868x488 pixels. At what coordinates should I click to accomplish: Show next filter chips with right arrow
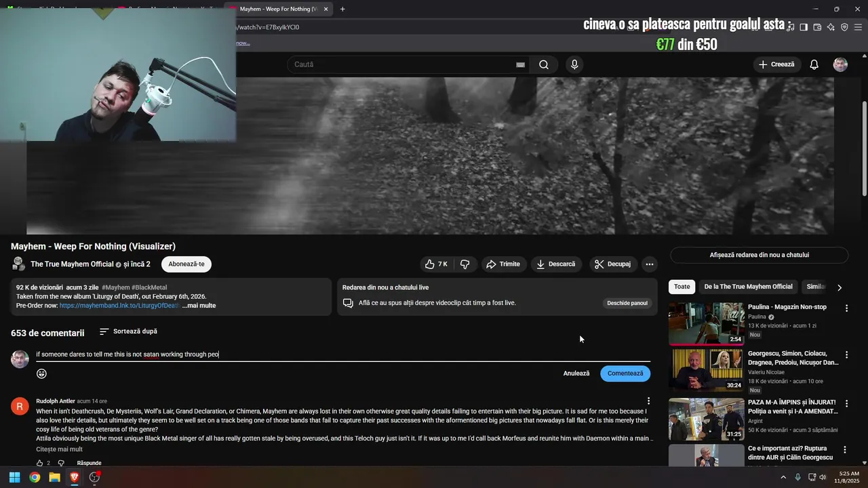[840, 287]
